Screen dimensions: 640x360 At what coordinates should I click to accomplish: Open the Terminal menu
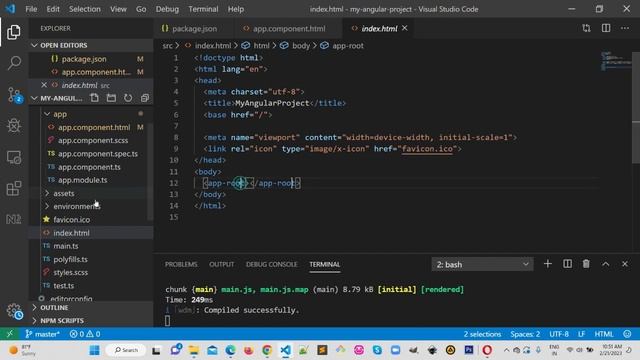pyautogui.click(x=203, y=9)
